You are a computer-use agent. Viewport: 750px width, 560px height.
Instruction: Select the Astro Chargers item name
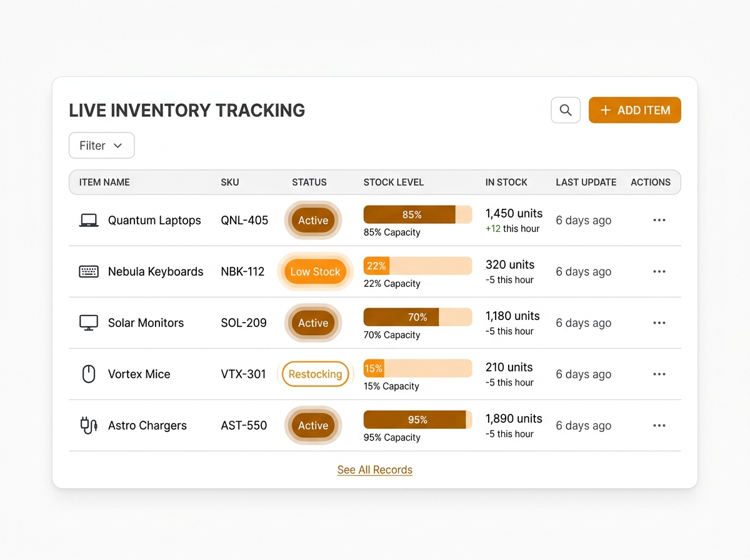point(147,425)
